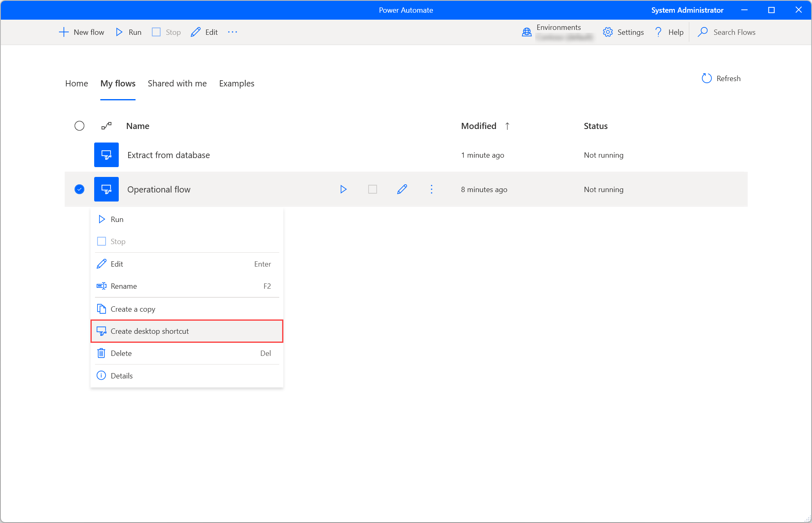The image size is (812, 523).
Task: Expand the flow type icon column header
Action: [x=106, y=125]
